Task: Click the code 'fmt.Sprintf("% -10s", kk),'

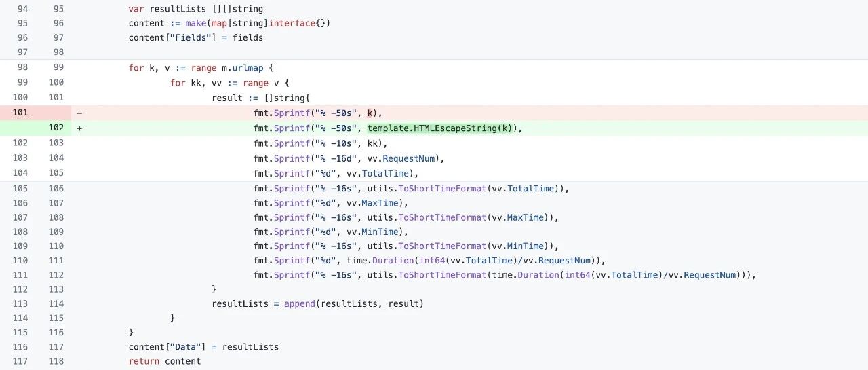Action: click(321, 143)
